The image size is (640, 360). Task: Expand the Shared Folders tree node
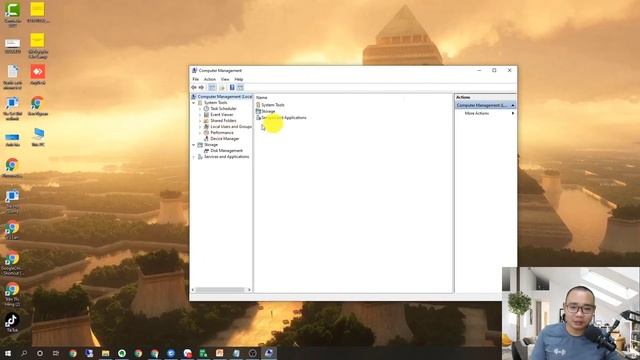200,121
